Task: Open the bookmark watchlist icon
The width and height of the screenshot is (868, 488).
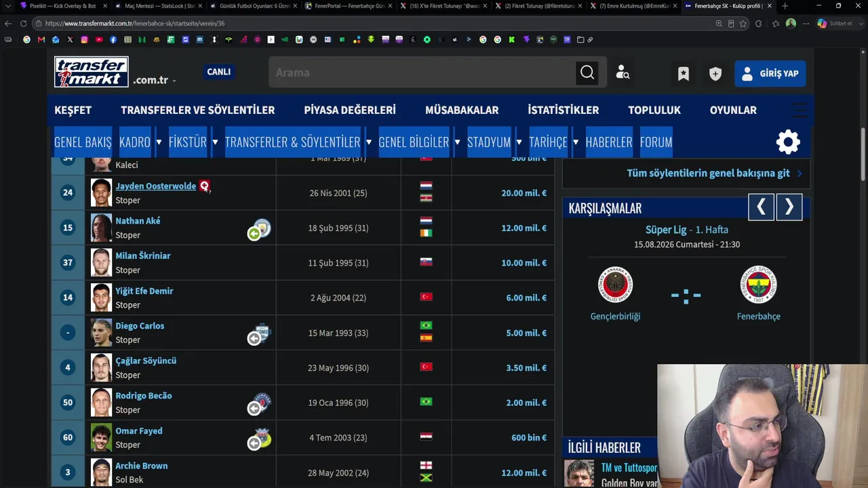Action: (x=684, y=74)
